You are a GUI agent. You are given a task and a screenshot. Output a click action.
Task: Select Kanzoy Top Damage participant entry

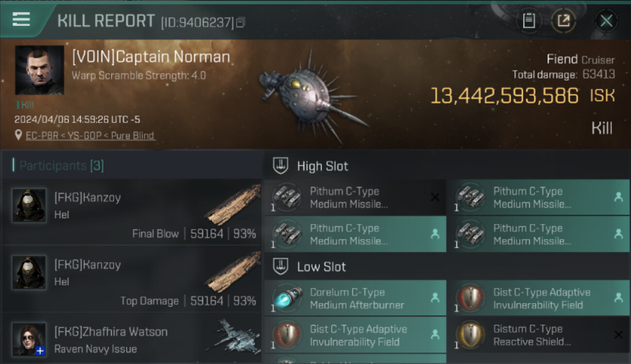[131, 281]
